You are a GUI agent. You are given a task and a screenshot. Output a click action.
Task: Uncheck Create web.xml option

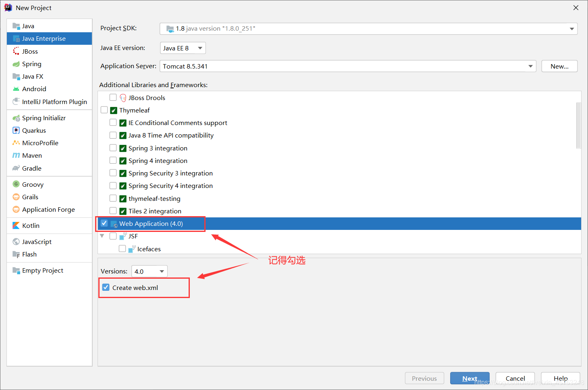[x=106, y=287]
